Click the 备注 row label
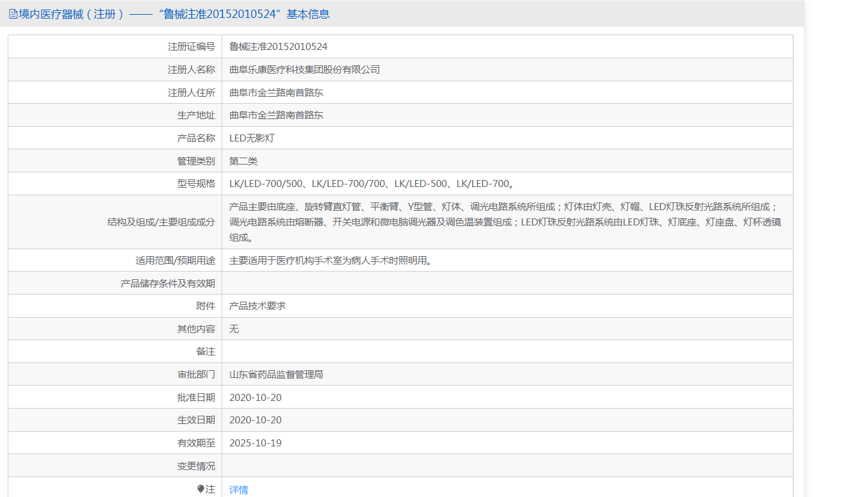Screen dimensions: 868x497 click(x=206, y=352)
